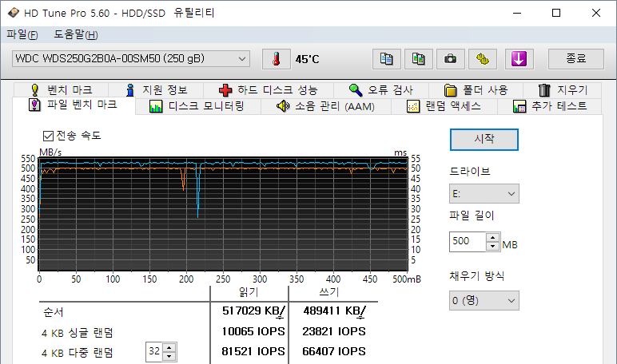Open the 소음 관리 (AAM) tab

(x=326, y=106)
